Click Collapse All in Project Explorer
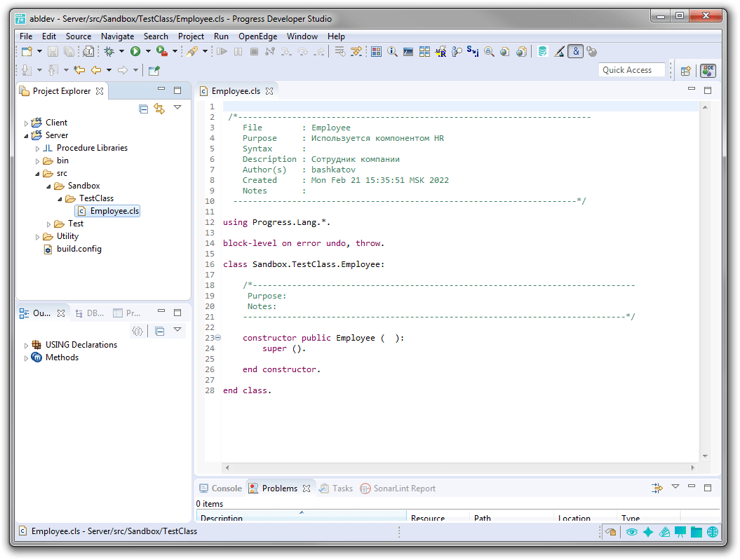Image resolution: width=740 pixels, height=560 pixels. pos(144,109)
